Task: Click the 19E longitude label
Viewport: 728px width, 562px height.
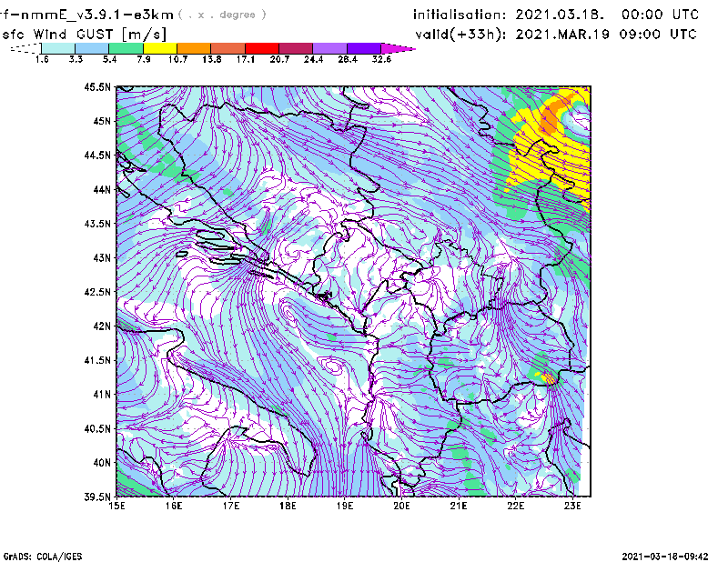Action: pyautogui.click(x=345, y=506)
